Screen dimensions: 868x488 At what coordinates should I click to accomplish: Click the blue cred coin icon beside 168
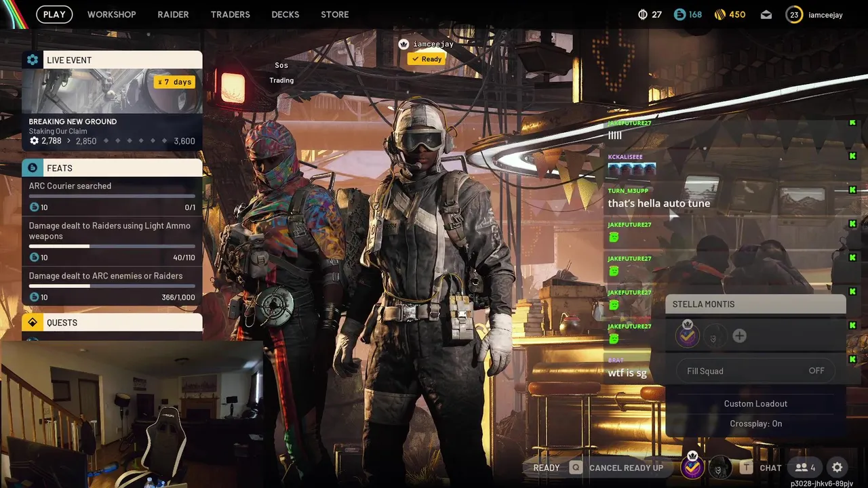coord(679,14)
